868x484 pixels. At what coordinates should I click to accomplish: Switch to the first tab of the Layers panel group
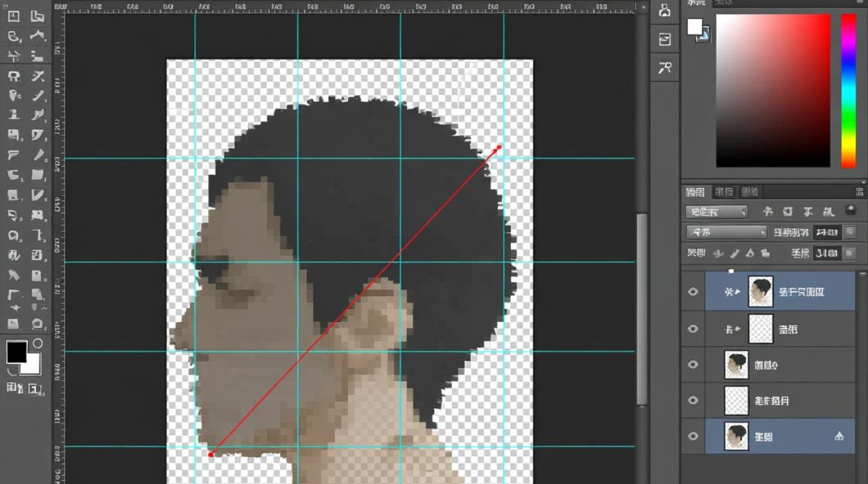[696, 192]
